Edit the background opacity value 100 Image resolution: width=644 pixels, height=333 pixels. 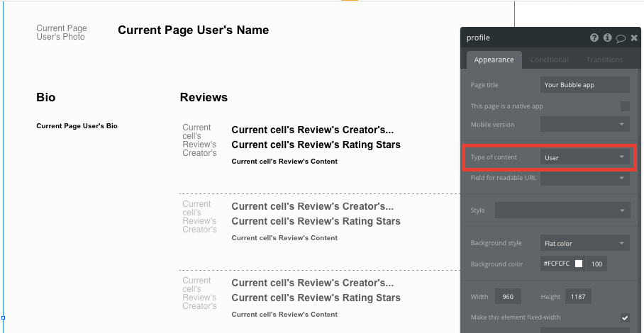point(596,264)
